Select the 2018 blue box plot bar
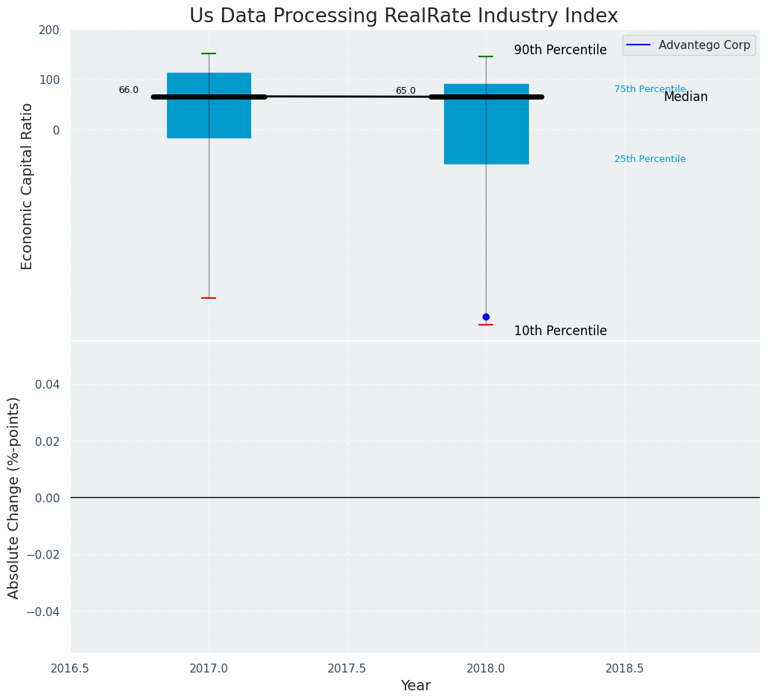The height and width of the screenshot is (700, 768). [486, 134]
